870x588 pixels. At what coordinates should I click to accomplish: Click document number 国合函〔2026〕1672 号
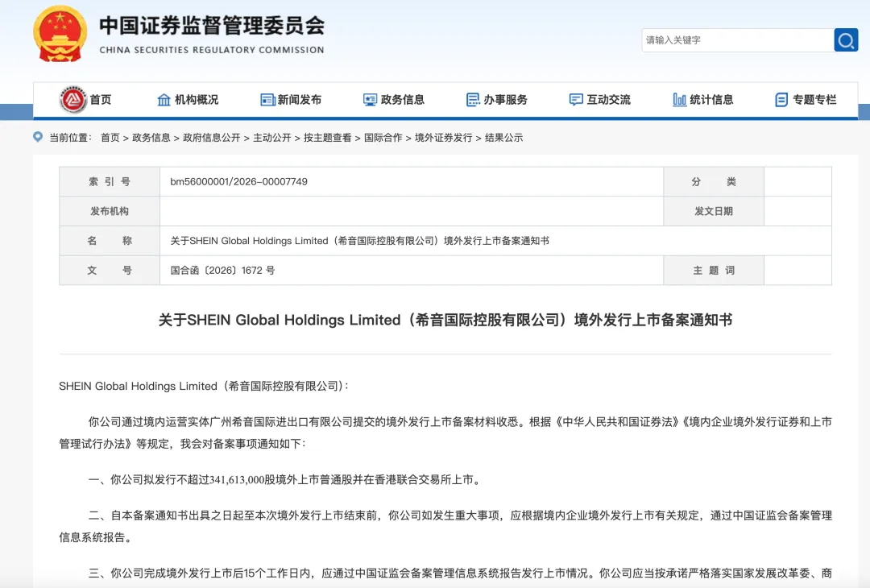[222, 271]
